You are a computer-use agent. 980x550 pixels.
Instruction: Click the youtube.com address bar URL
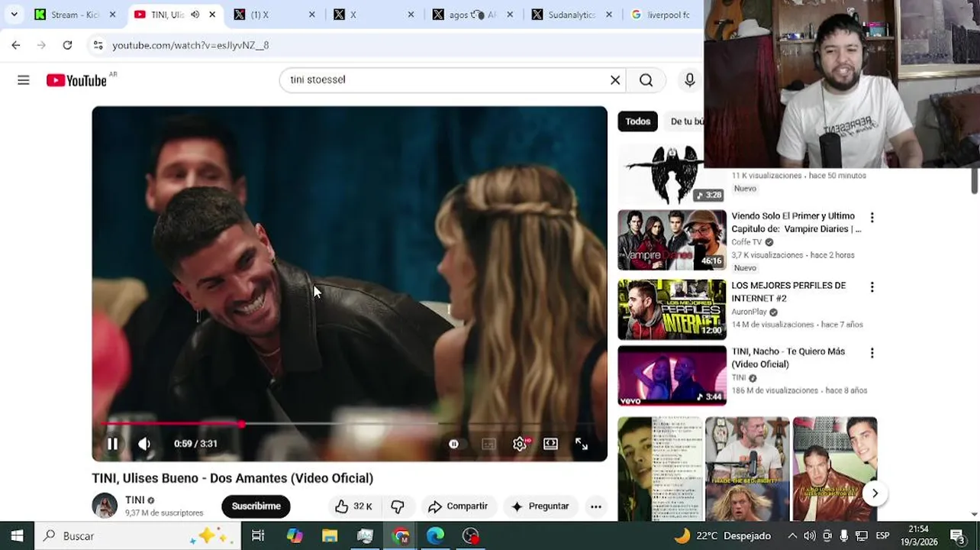(x=191, y=45)
